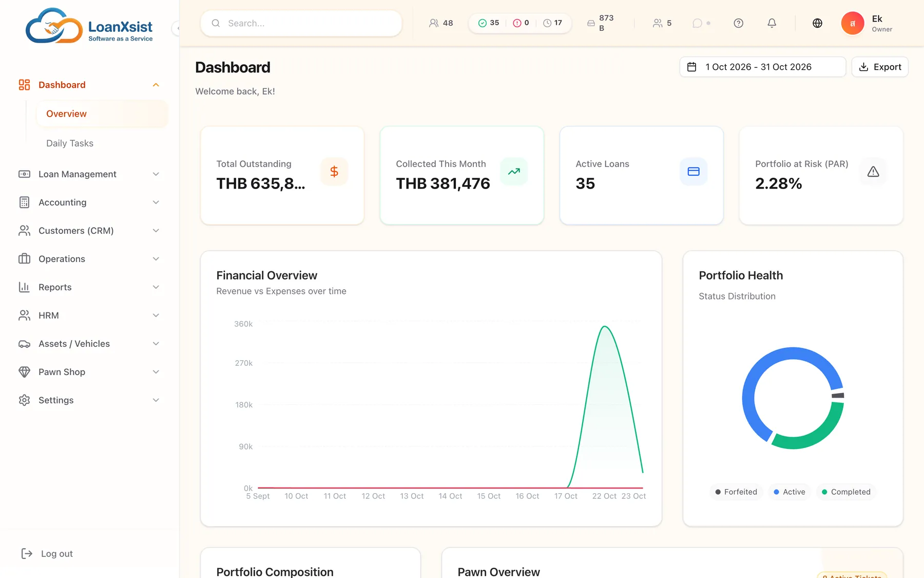
Task: Click the Loan Management banknote icon
Action: tap(24, 174)
